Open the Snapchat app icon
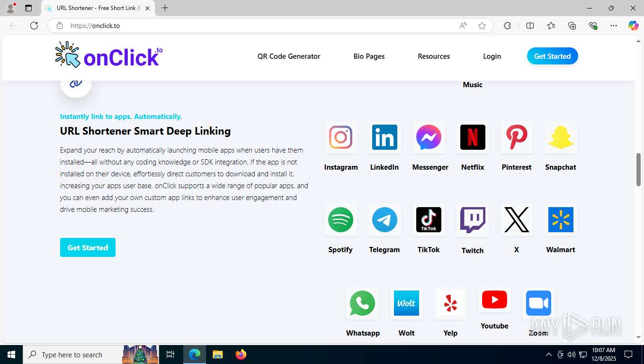Image resolution: width=644 pixels, height=364 pixels. (561, 137)
